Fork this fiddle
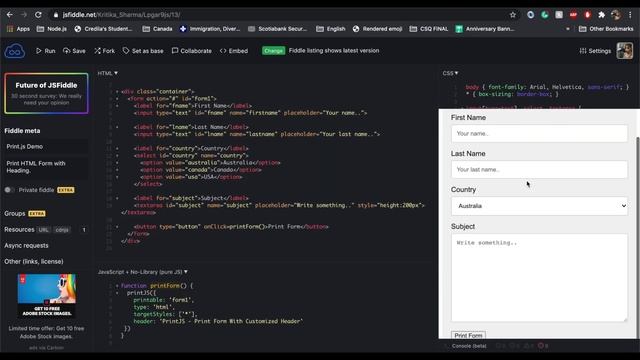 [104, 51]
